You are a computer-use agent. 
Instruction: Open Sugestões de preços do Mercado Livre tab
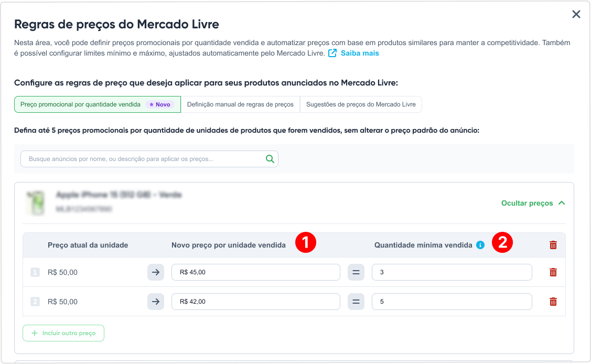coord(361,104)
